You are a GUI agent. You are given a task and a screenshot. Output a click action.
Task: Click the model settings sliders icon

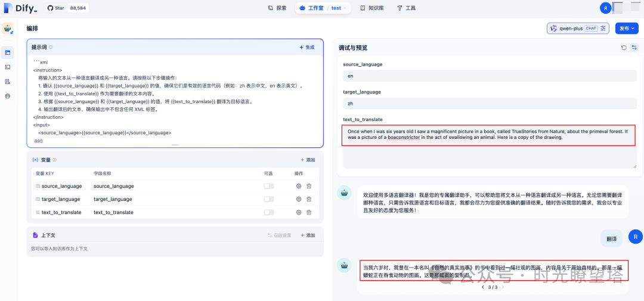tap(603, 29)
